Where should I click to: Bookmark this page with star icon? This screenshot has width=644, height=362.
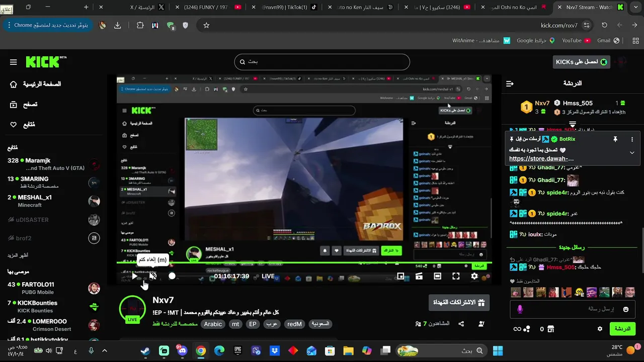(206, 25)
